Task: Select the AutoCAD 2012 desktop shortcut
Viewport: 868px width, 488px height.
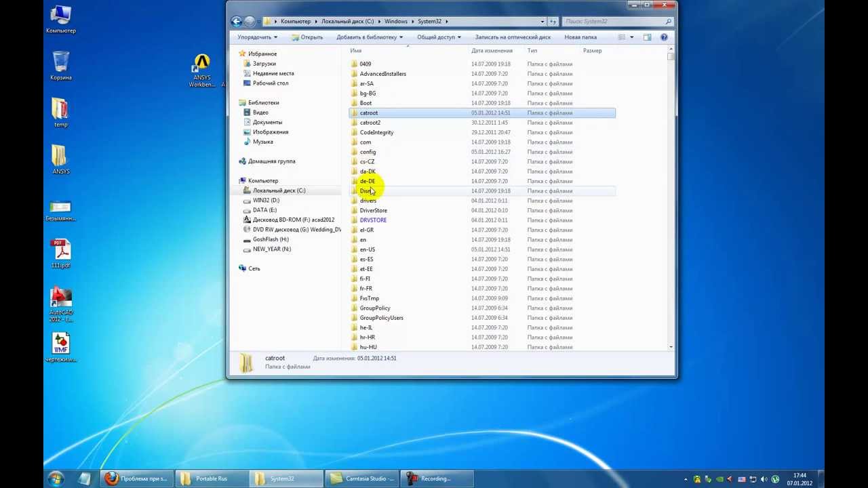Action: click(61, 305)
